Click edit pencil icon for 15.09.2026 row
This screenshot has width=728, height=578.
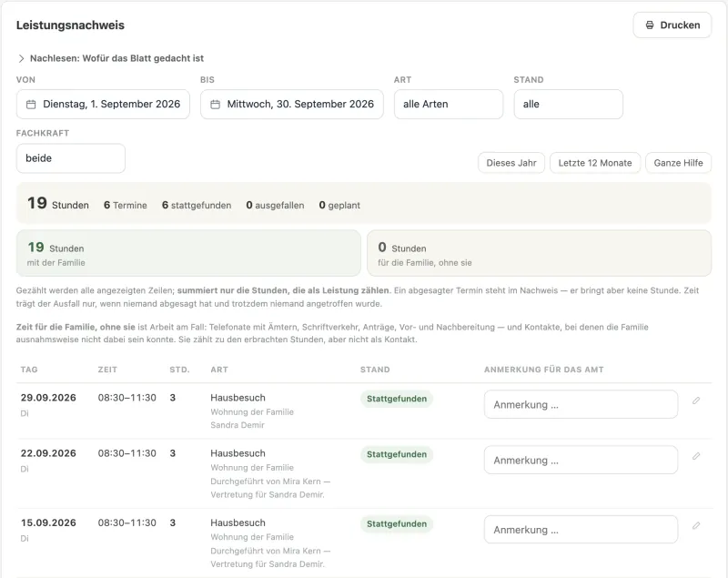click(696, 525)
